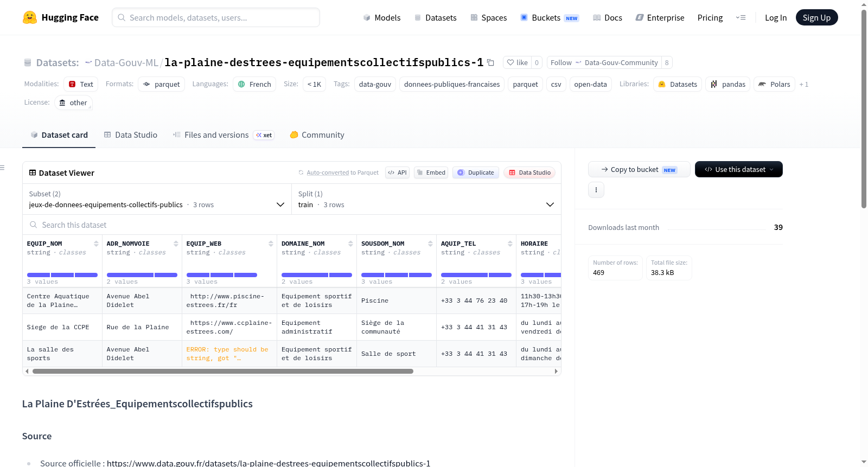868x467 pixels.
Task: Click the heart like button
Action: click(517, 62)
